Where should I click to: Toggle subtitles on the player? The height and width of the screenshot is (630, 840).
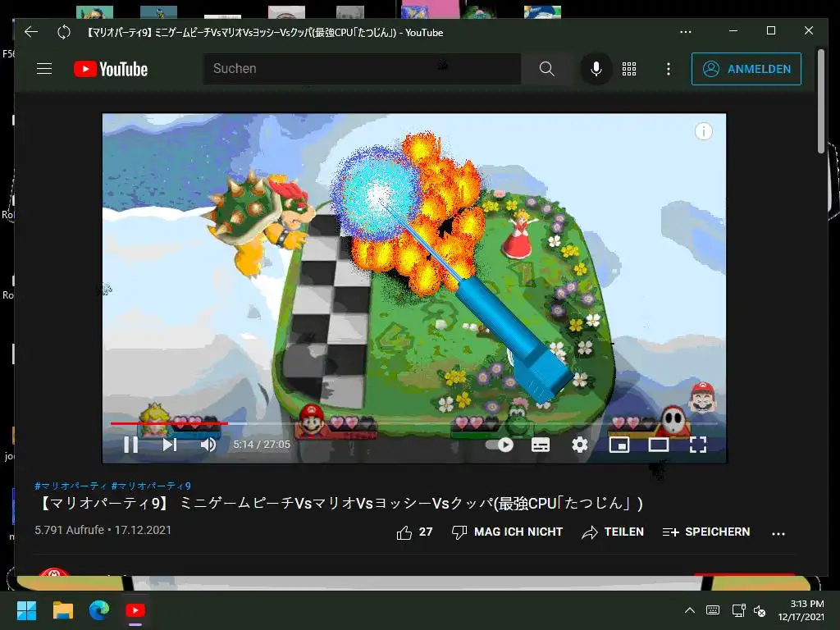click(x=541, y=445)
